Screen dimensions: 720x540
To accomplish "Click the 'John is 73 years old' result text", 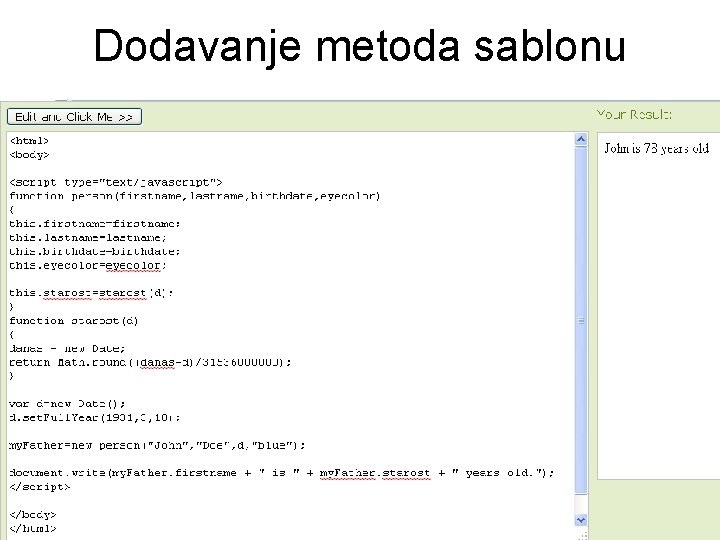I will tap(657, 148).
